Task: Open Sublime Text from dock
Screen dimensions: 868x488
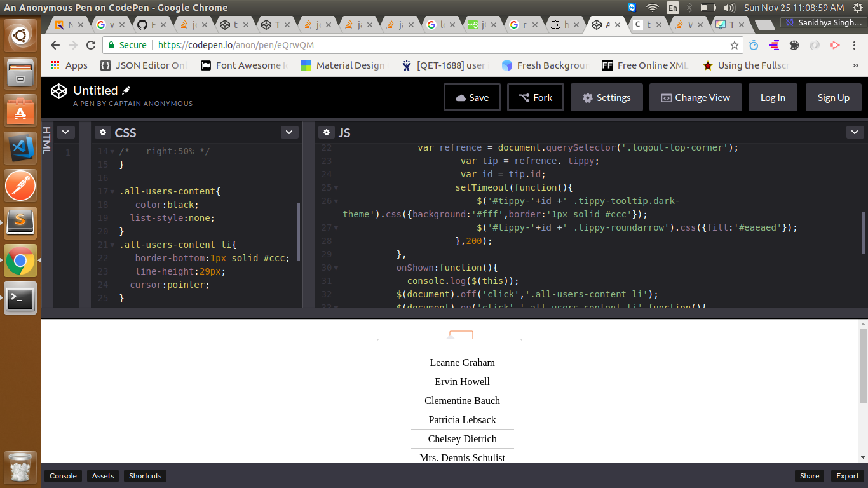Action: pos(20,223)
